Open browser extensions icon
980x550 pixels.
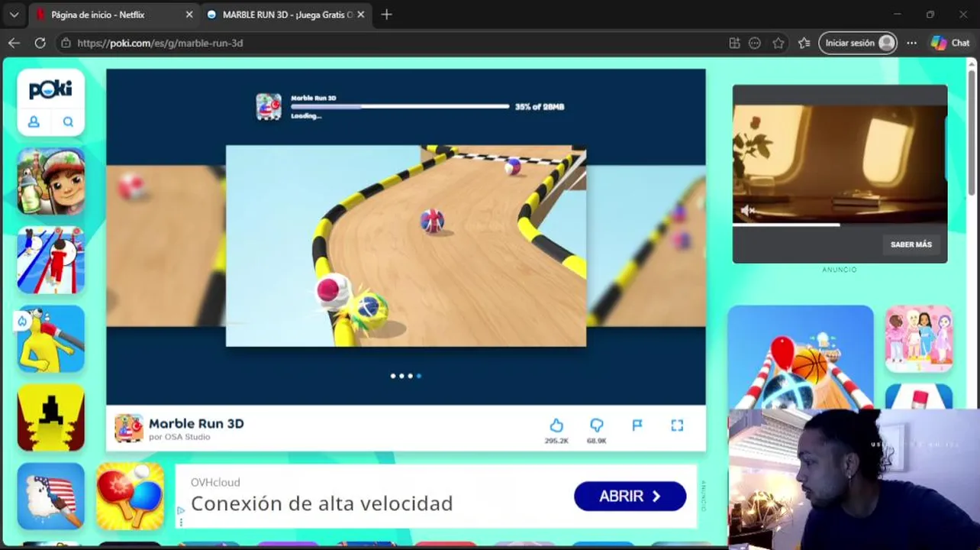tap(734, 43)
